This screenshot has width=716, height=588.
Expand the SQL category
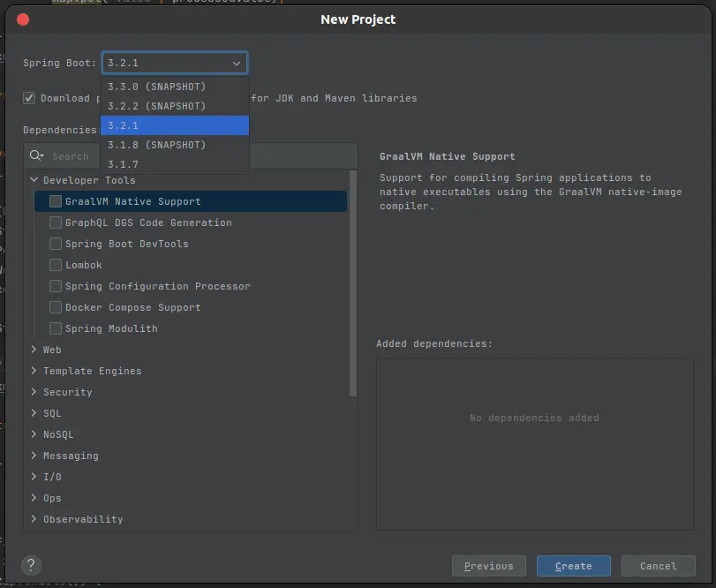[x=34, y=413]
